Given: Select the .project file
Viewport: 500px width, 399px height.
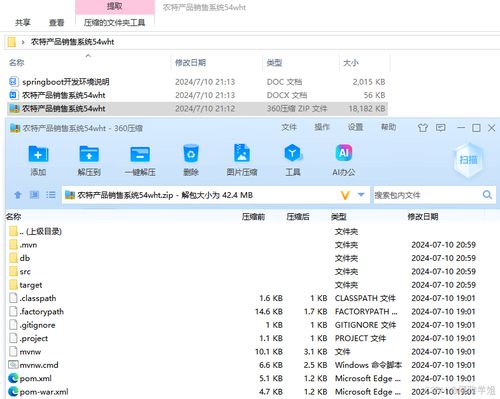Looking at the screenshot, I should [34, 338].
